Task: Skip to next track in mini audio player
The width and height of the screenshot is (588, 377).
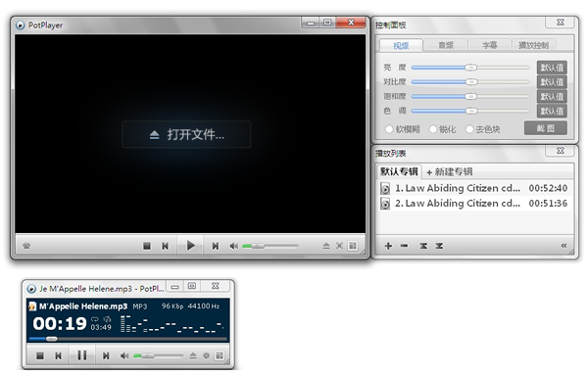Action: point(106,355)
